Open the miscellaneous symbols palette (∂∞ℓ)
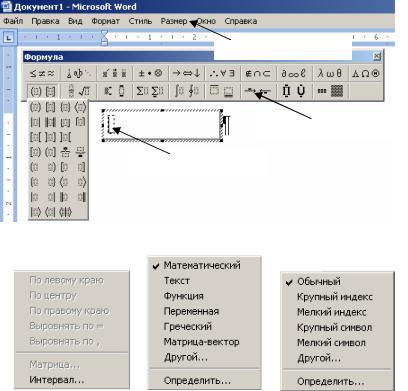The height and width of the screenshot is (391, 408). coord(294,73)
